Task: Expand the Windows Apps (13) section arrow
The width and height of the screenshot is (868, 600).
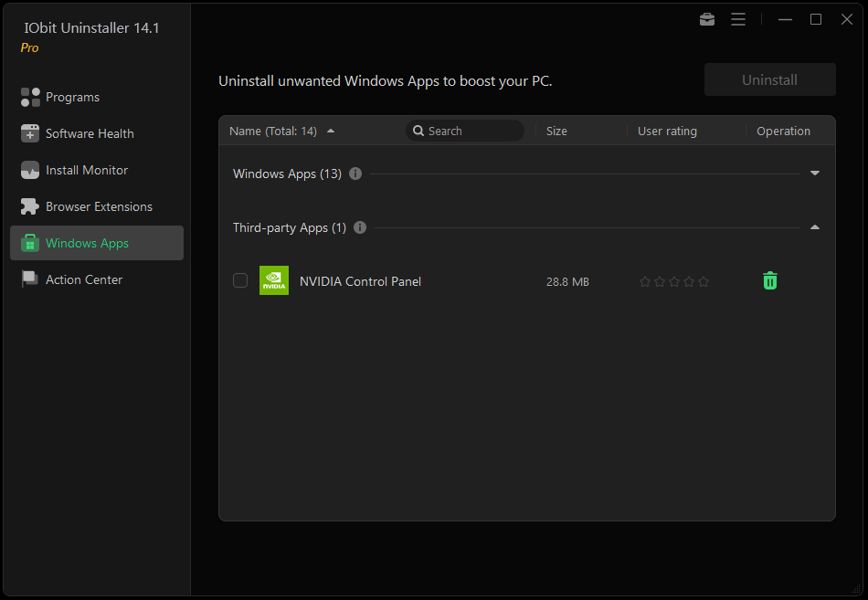Action: pos(815,174)
